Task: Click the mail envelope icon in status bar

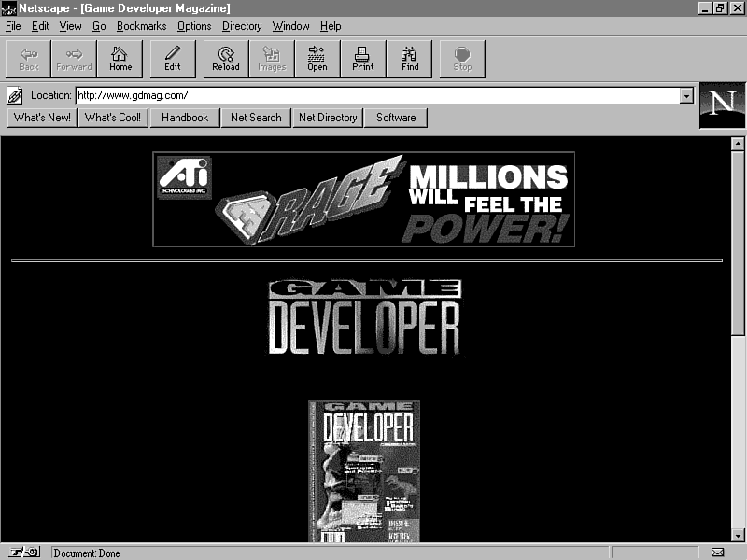Action: click(717, 553)
